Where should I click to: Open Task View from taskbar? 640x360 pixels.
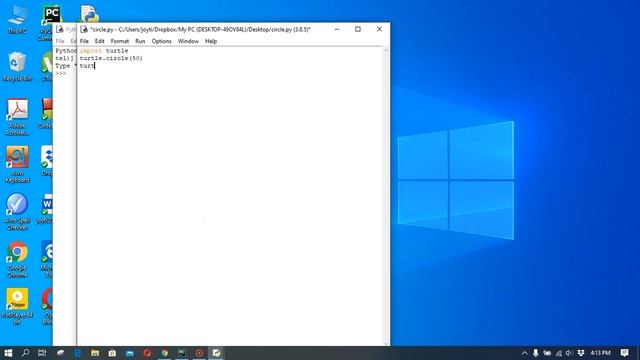(42, 353)
